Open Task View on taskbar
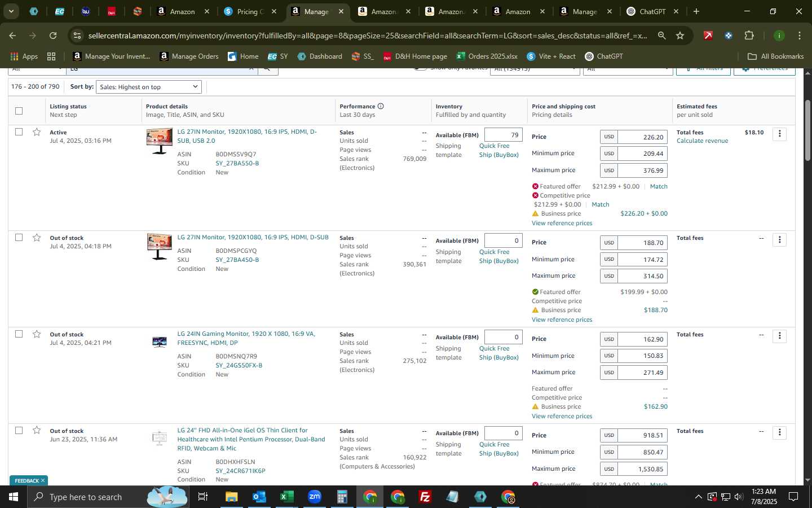This screenshot has height=508, width=812. pos(202,497)
